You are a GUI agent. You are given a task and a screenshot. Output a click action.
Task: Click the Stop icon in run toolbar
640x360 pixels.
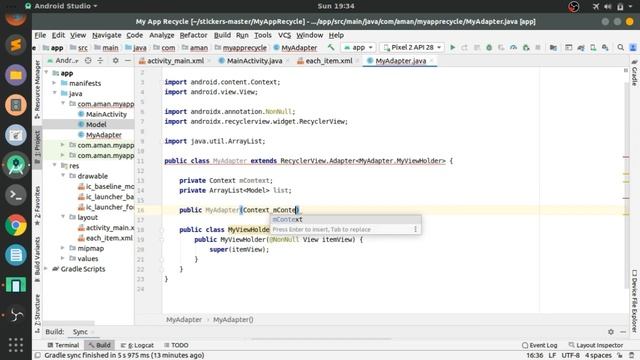(x=538, y=47)
